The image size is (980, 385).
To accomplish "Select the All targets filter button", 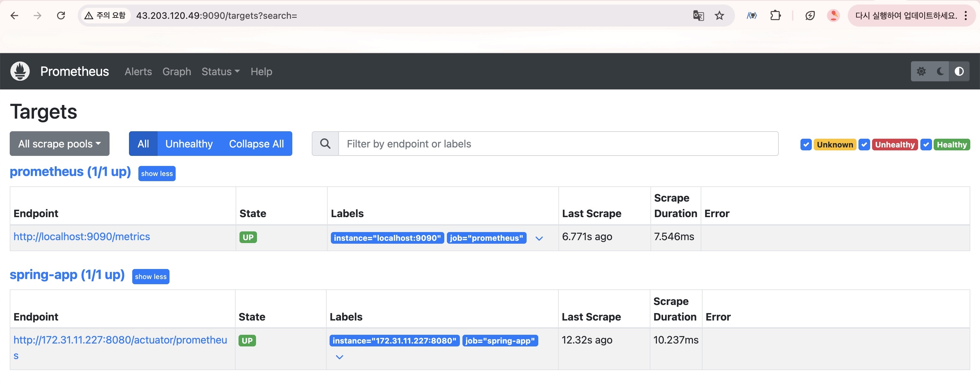I will point(143,144).
